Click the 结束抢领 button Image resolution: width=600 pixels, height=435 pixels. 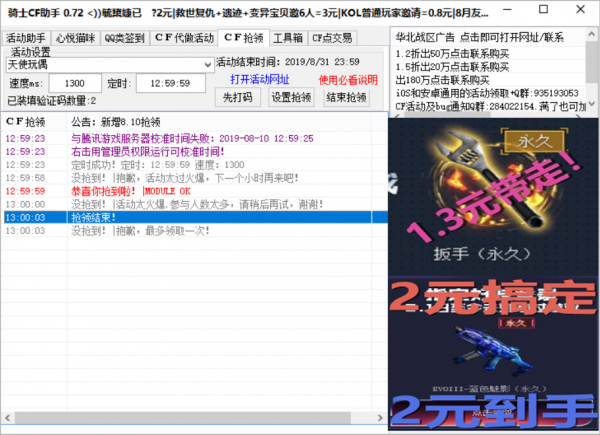346,97
